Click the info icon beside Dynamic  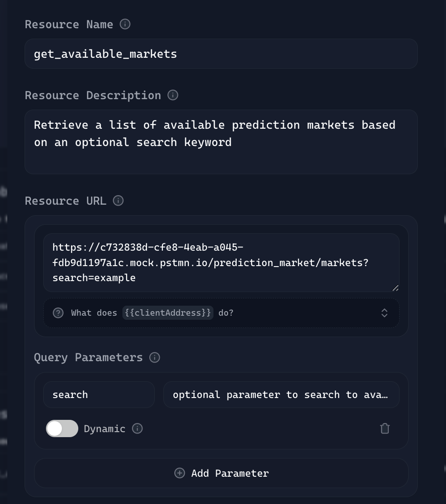(137, 428)
